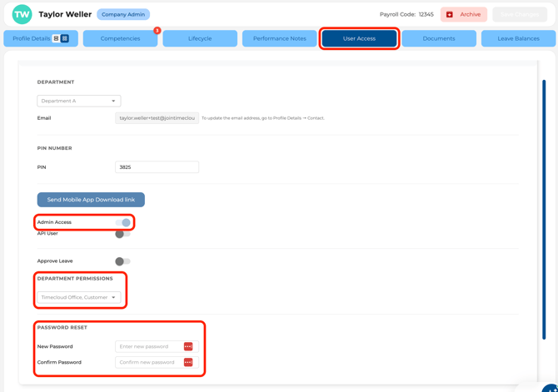558x392 pixels.
Task: Click Send Mobile App Download link button
Action: (91, 200)
